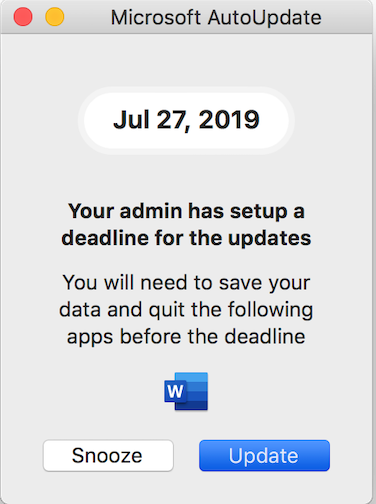Viewport: 376px width, 504px height.
Task: Click the bold line 'Your admin has setup a'
Action: pos(186,212)
